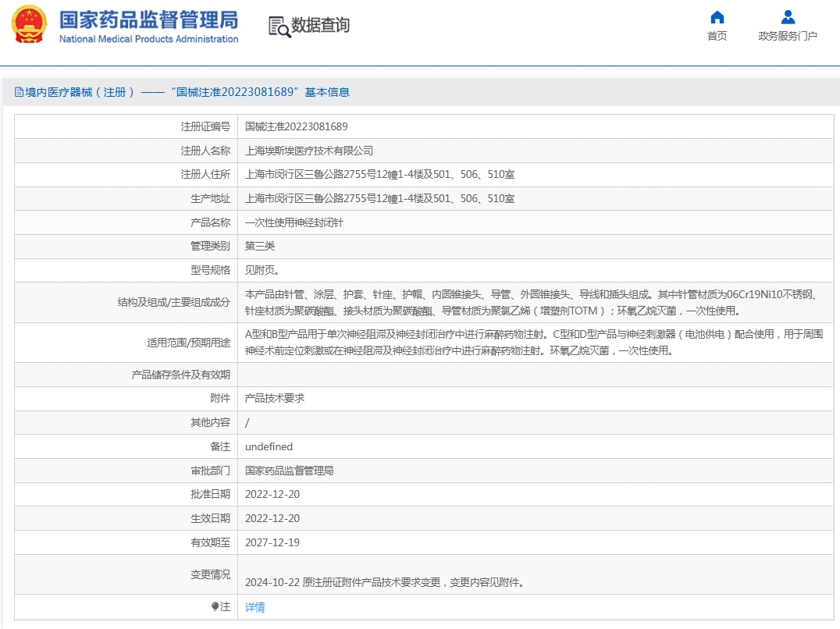This screenshot has height=629, width=840.
Task: Click the NMPA national emblem logo
Action: click(x=30, y=24)
